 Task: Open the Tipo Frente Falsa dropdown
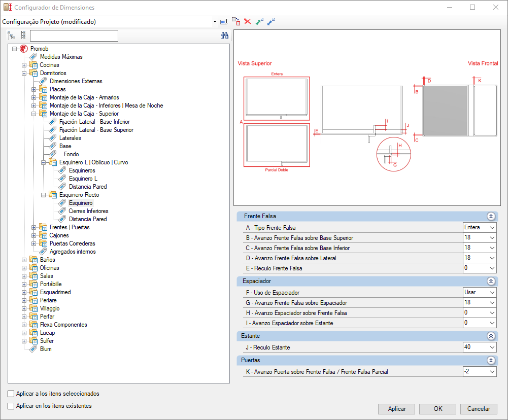pyautogui.click(x=492, y=228)
